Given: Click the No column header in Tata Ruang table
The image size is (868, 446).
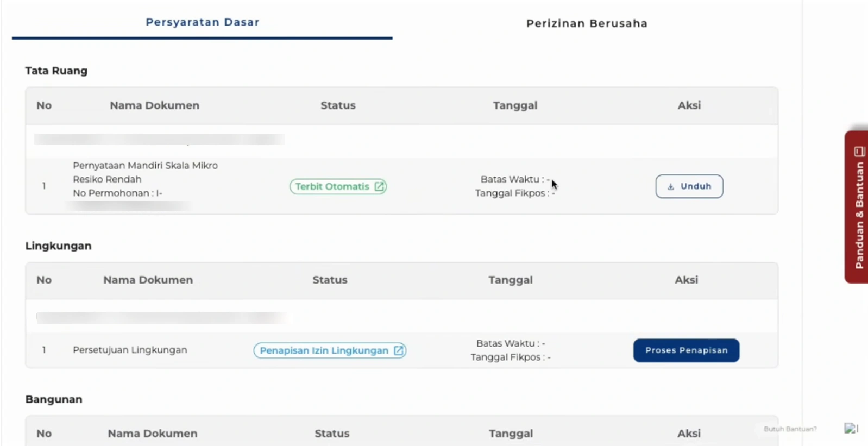Looking at the screenshot, I should 44,105.
